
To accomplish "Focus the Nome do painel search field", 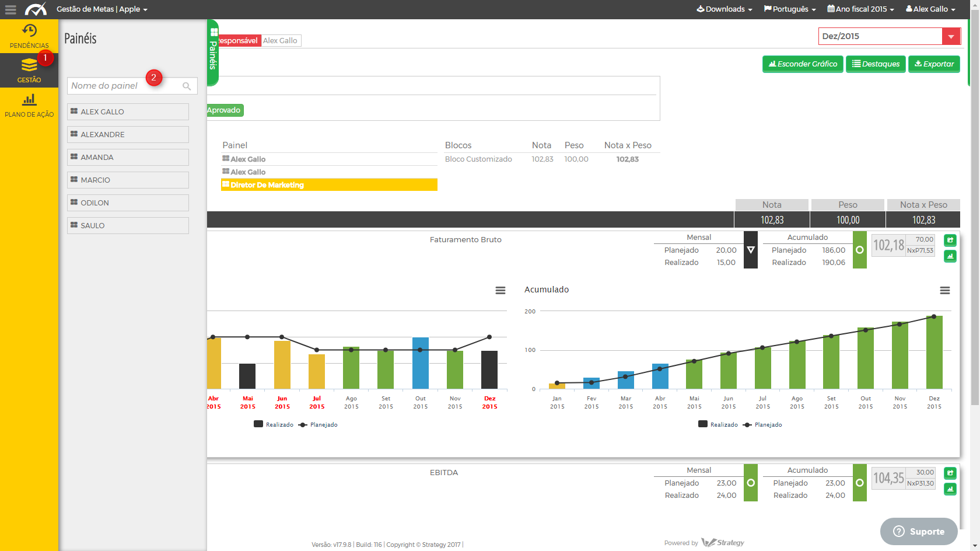I will 132,86.
